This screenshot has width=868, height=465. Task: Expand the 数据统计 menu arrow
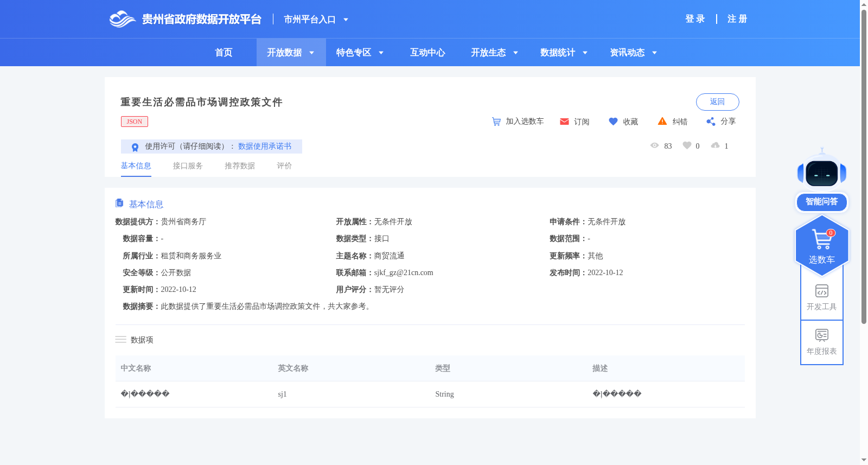[x=585, y=53]
